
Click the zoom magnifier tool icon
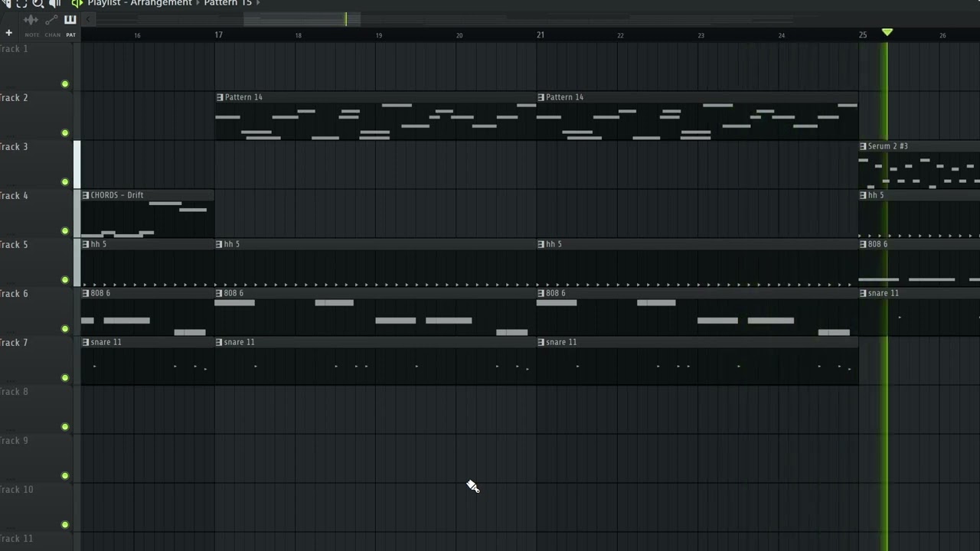point(38,3)
